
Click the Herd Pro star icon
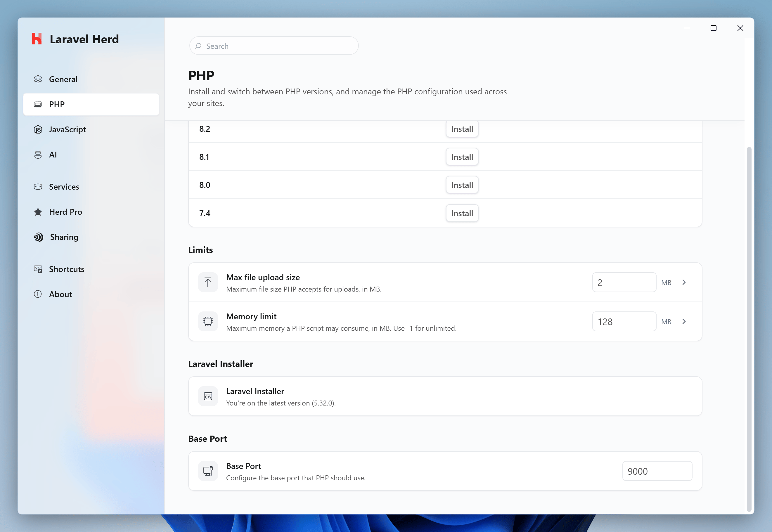click(x=38, y=212)
